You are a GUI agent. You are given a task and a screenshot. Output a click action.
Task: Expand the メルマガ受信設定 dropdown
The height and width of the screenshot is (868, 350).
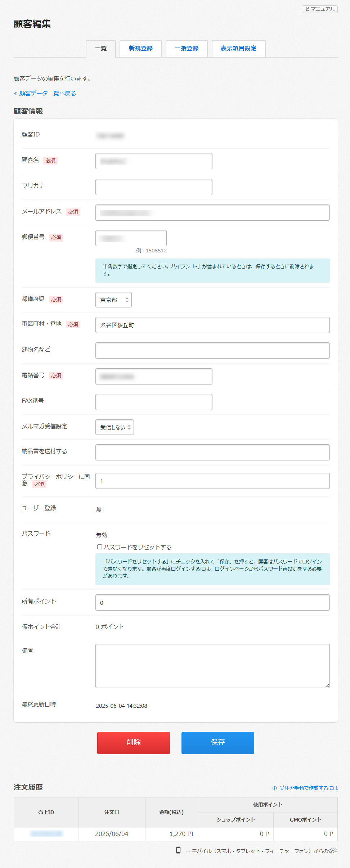tap(115, 427)
